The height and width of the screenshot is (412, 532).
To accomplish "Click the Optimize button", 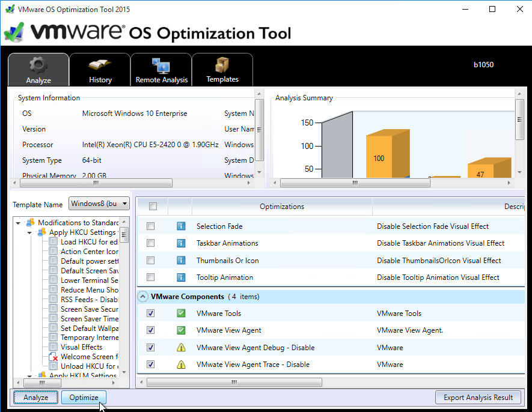I will coord(84,398).
